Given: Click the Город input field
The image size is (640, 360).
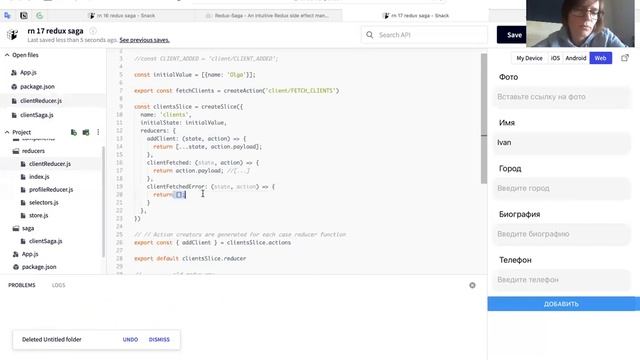Looking at the screenshot, I should (562, 188).
